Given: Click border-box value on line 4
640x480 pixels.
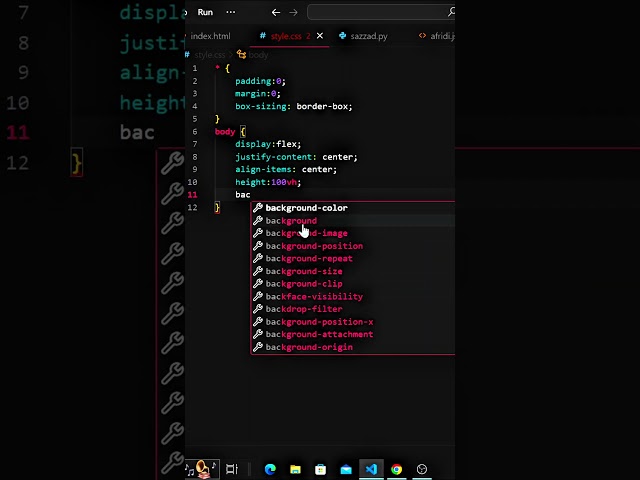Looking at the screenshot, I should point(322,107).
